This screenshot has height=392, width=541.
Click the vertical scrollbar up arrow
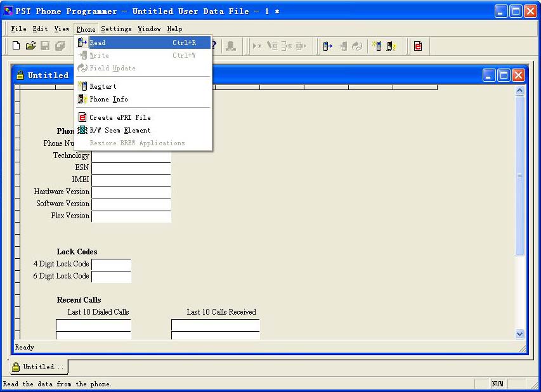click(520, 91)
